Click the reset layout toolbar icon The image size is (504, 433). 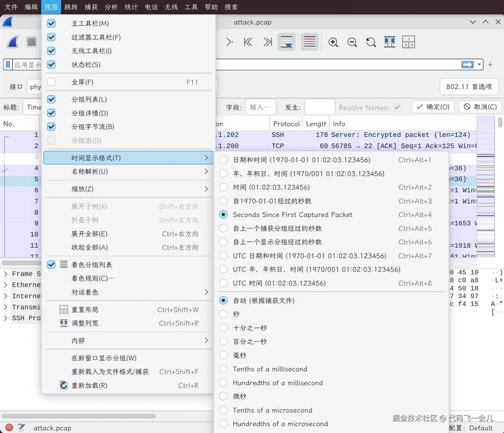coord(409,42)
